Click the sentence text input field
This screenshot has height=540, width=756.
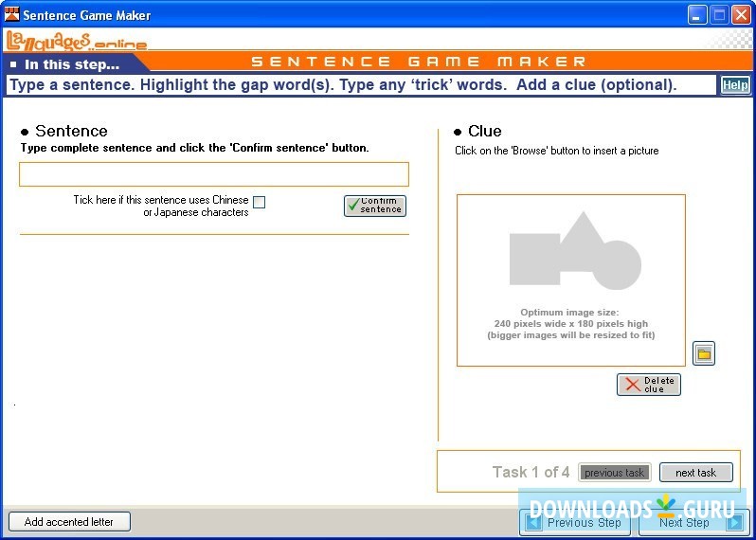click(x=214, y=174)
